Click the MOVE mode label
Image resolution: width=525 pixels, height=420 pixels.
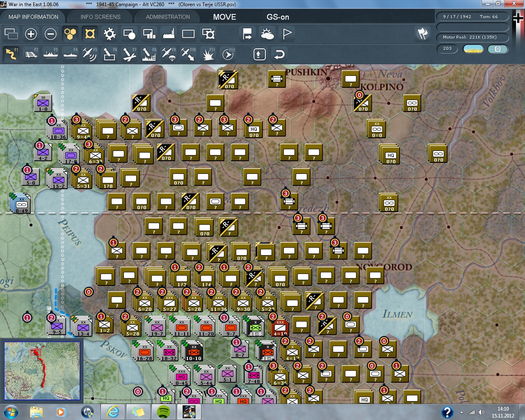(224, 17)
